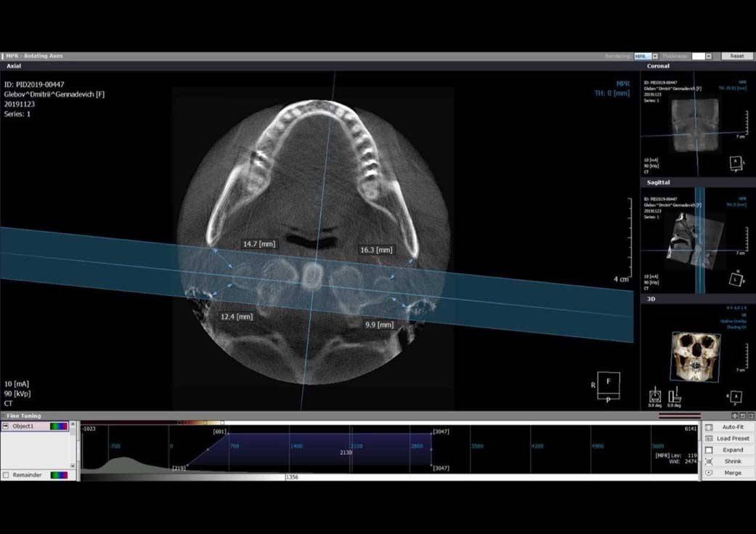Click the axial rotation angle icon in 3D panel
Image resolution: width=756 pixels, height=534 pixels.
tap(655, 395)
